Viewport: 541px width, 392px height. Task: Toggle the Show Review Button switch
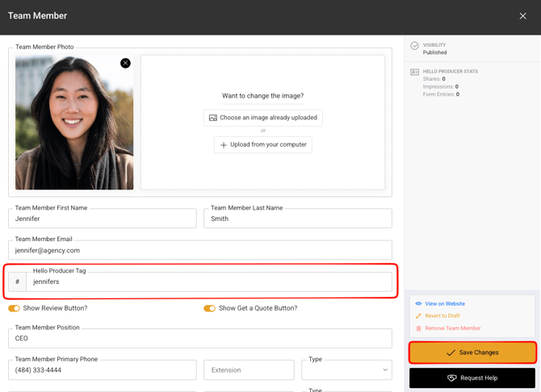(14, 308)
